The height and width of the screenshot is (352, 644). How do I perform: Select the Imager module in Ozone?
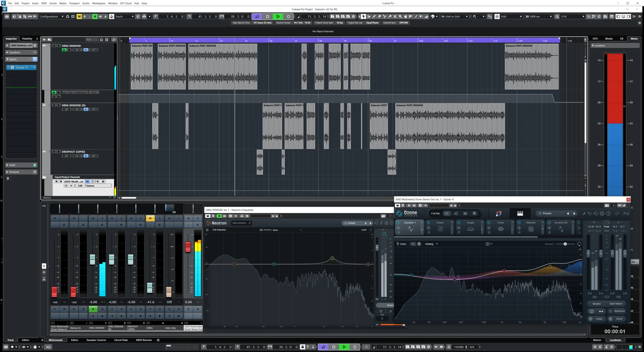(x=471, y=223)
